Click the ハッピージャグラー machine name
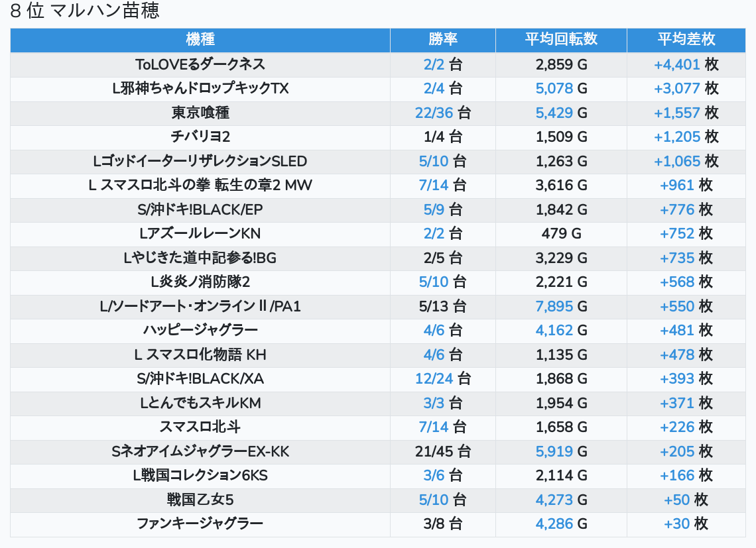The width and height of the screenshot is (756, 548). coord(200,330)
